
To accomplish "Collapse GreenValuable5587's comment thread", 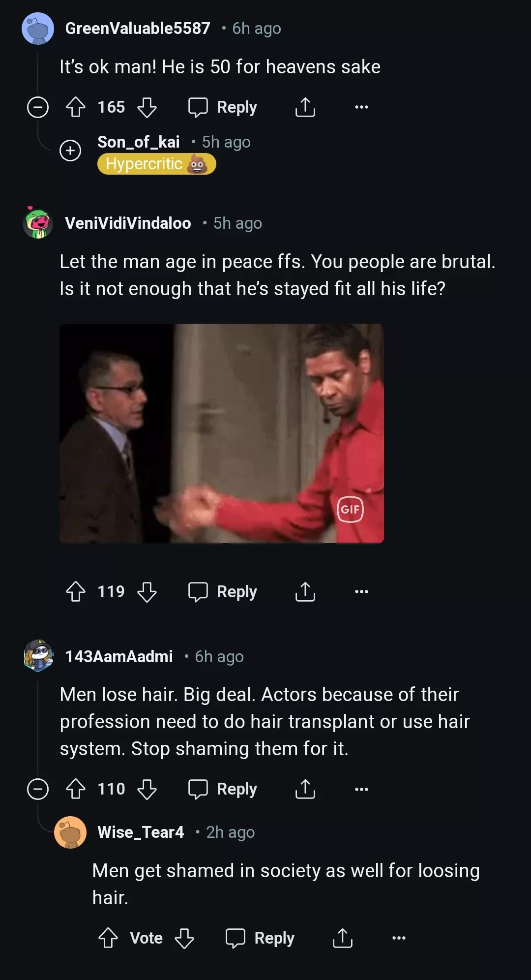I will (37, 107).
